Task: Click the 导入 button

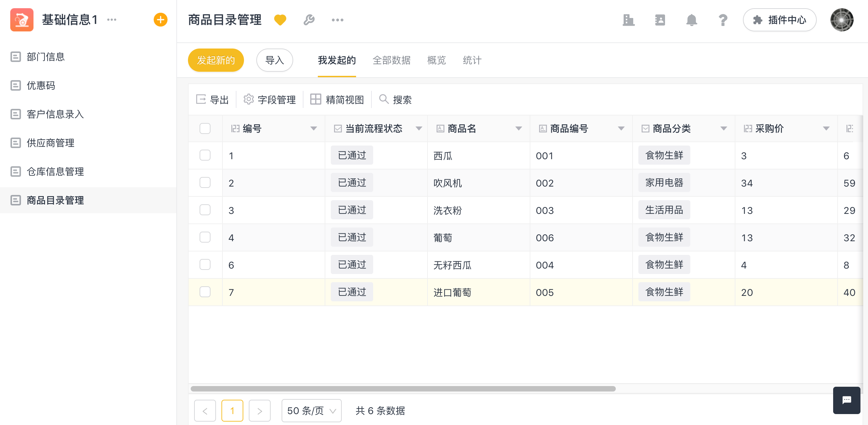Action: pos(274,60)
